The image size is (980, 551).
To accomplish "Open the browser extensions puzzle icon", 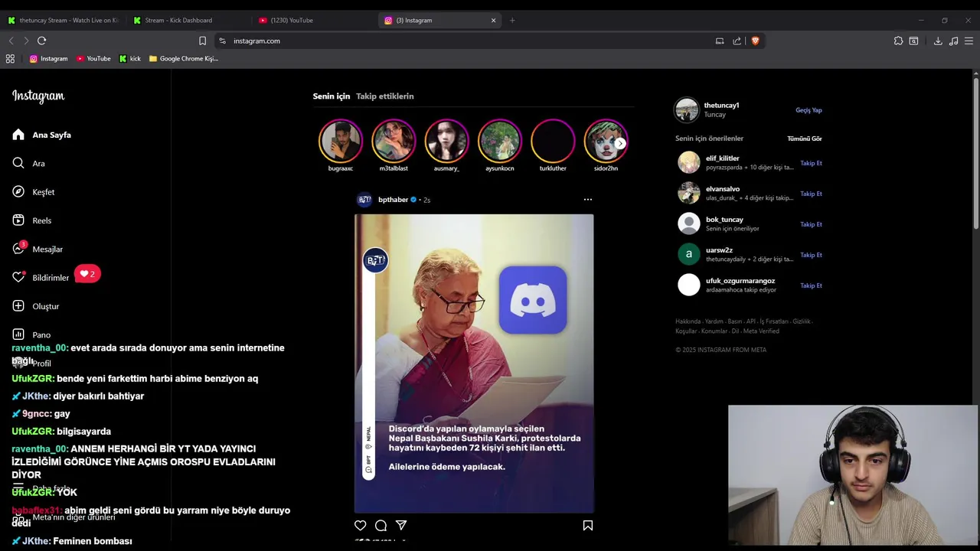I will coord(898,41).
